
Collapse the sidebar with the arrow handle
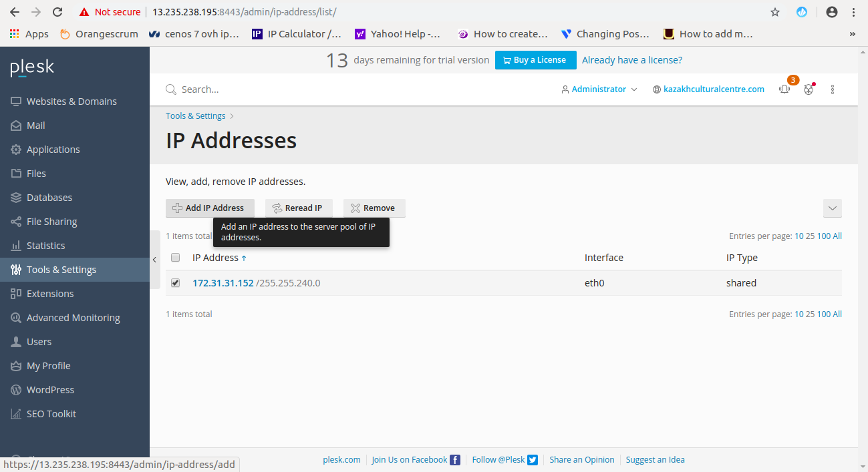coord(154,260)
